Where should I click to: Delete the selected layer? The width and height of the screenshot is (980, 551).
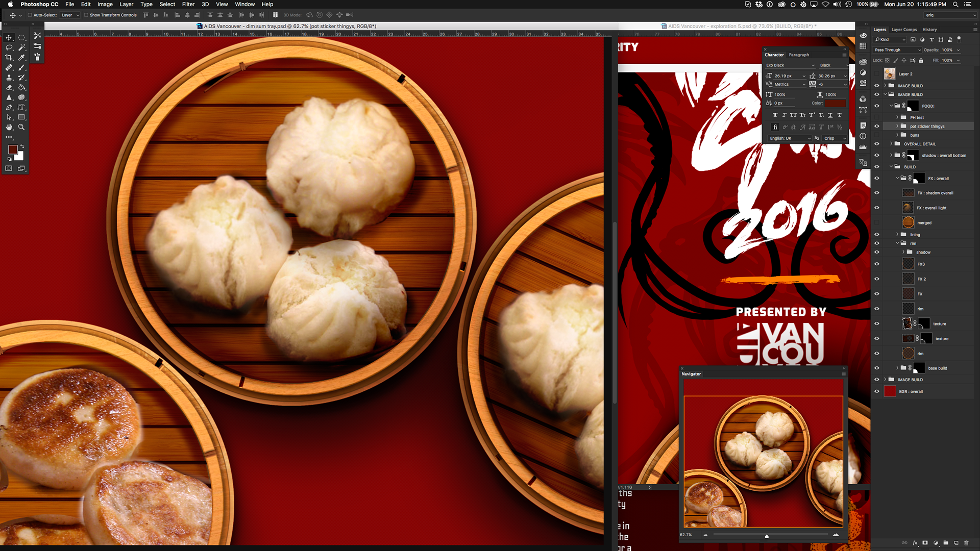pyautogui.click(x=966, y=543)
